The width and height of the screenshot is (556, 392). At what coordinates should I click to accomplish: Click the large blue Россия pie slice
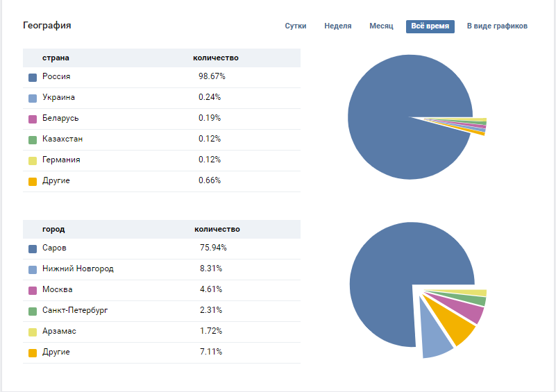coord(396,111)
